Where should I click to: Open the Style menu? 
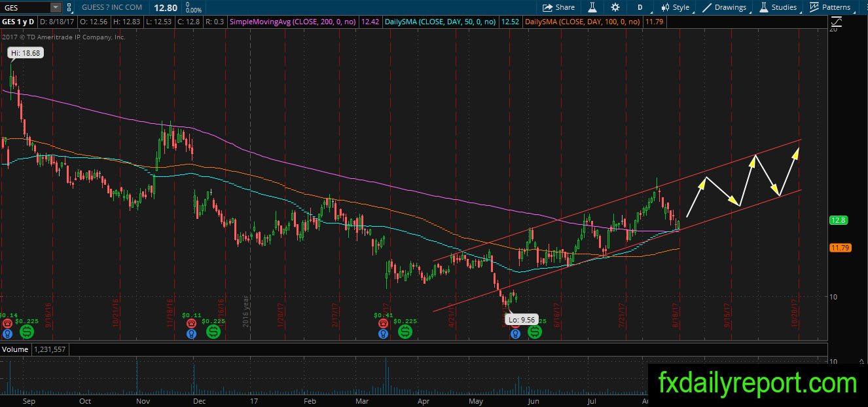point(676,7)
